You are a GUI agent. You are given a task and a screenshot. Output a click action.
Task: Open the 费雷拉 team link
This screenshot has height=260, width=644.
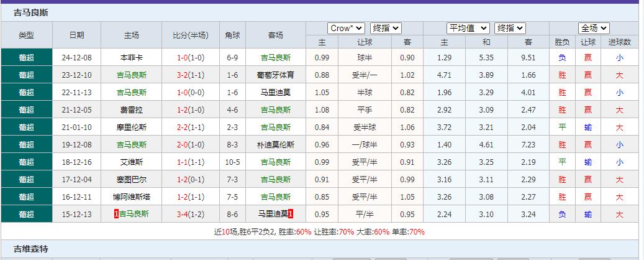tap(132, 109)
